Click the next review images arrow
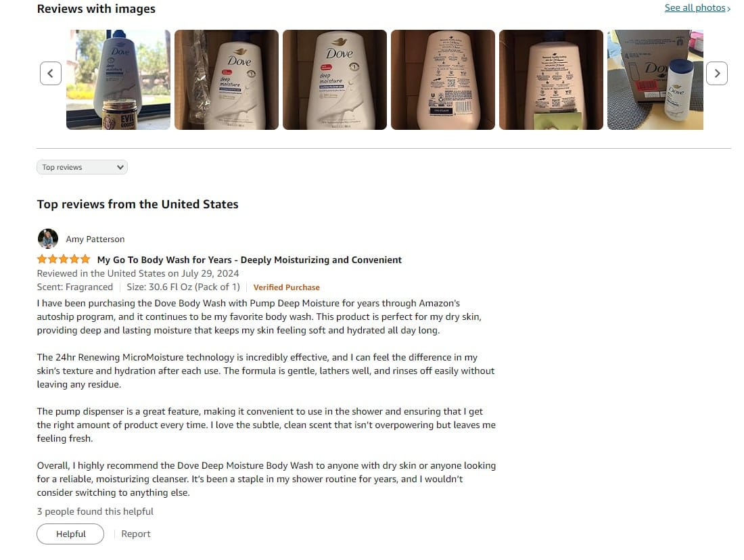Image resolution: width=744 pixels, height=560 pixels. click(x=716, y=74)
